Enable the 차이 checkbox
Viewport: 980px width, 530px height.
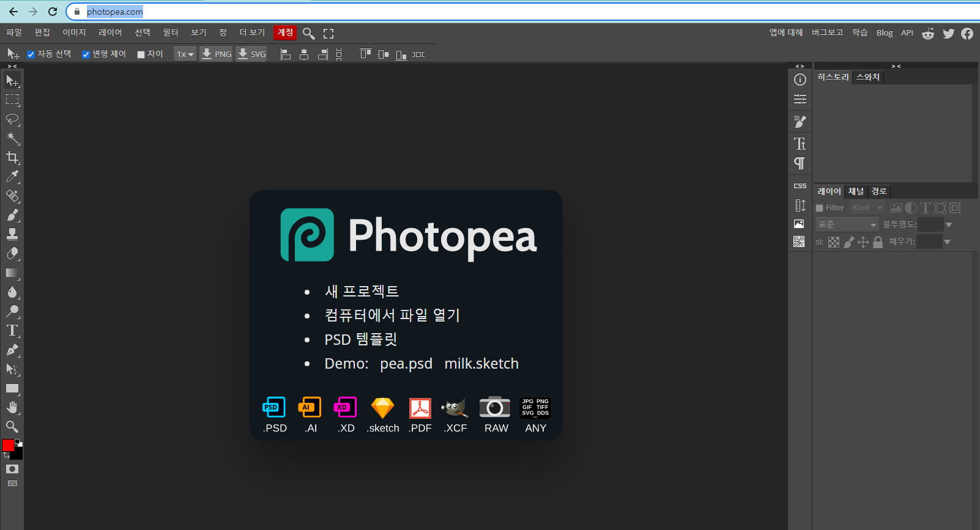click(141, 54)
